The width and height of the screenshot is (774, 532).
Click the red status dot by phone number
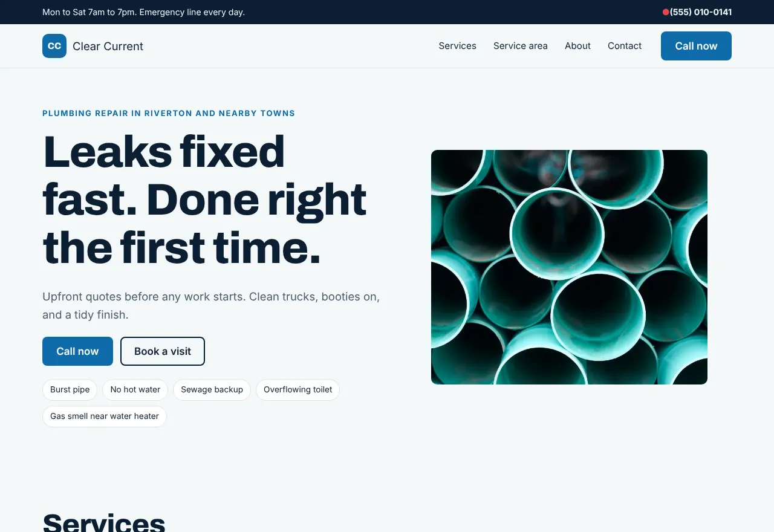click(x=666, y=12)
